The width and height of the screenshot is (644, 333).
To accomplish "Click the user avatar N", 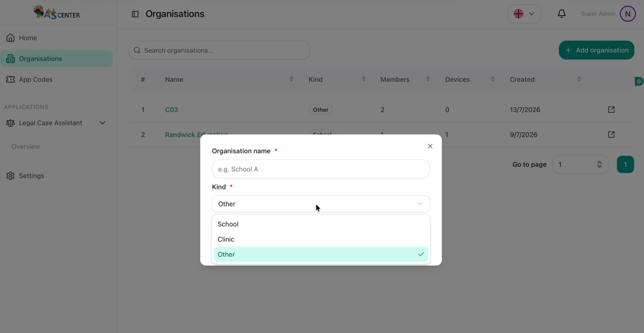I will point(627,14).
